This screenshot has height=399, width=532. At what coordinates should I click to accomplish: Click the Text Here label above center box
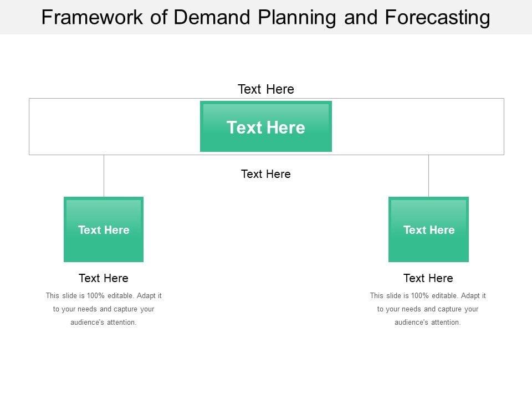coord(266,89)
